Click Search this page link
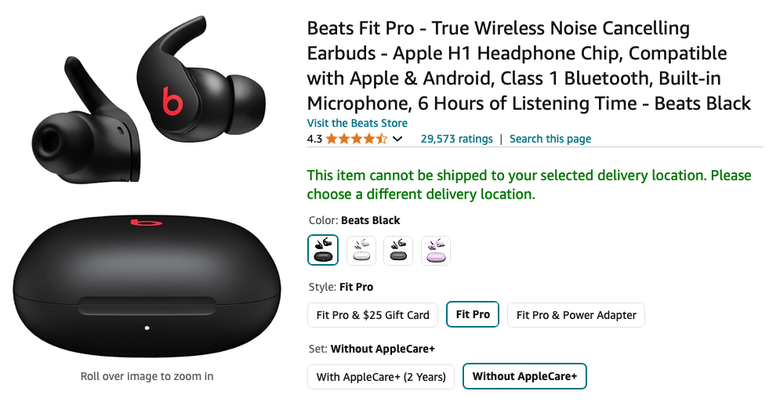 (x=550, y=139)
